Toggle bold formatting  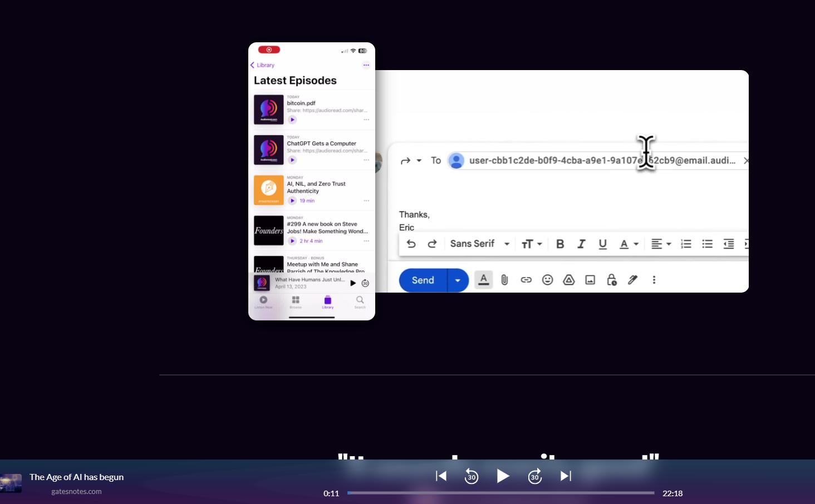point(559,244)
